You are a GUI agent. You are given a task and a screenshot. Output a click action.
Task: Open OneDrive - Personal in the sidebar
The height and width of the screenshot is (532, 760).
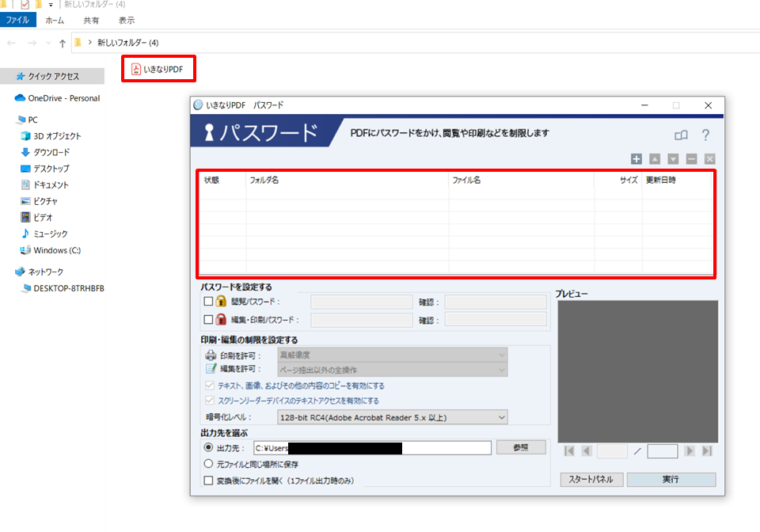coord(57,98)
